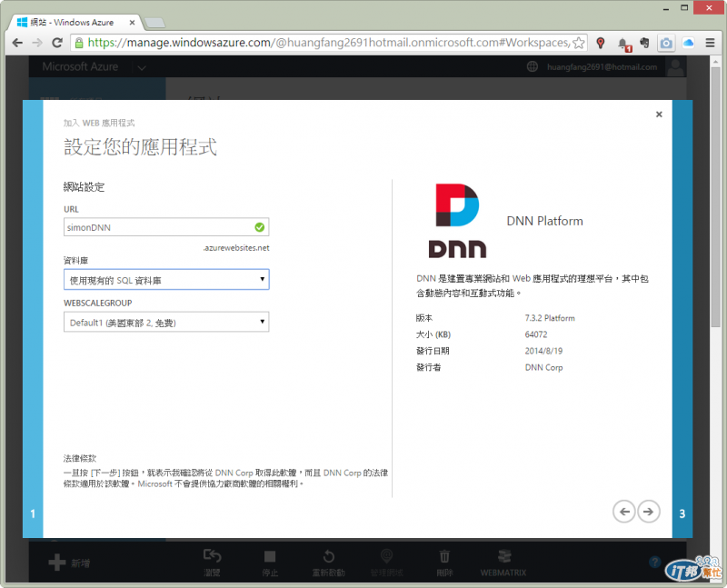This screenshot has height=588, width=727.
Task: Open the Chrome hamburger menu
Action: click(x=710, y=43)
